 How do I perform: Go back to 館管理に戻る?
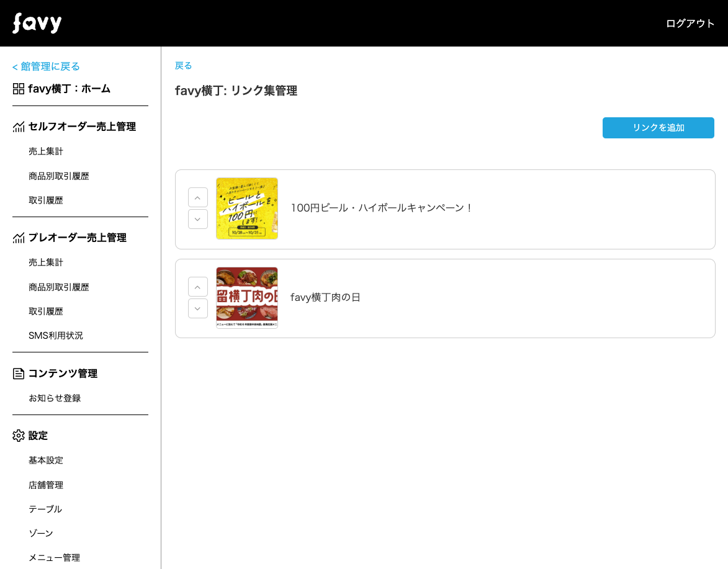coord(46,66)
